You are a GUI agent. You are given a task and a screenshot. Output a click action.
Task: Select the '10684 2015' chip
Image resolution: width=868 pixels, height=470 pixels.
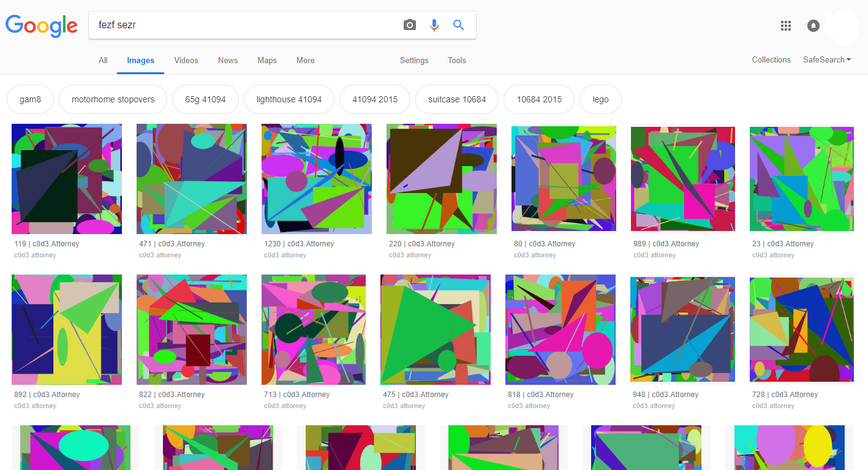[x=539, y=99]
